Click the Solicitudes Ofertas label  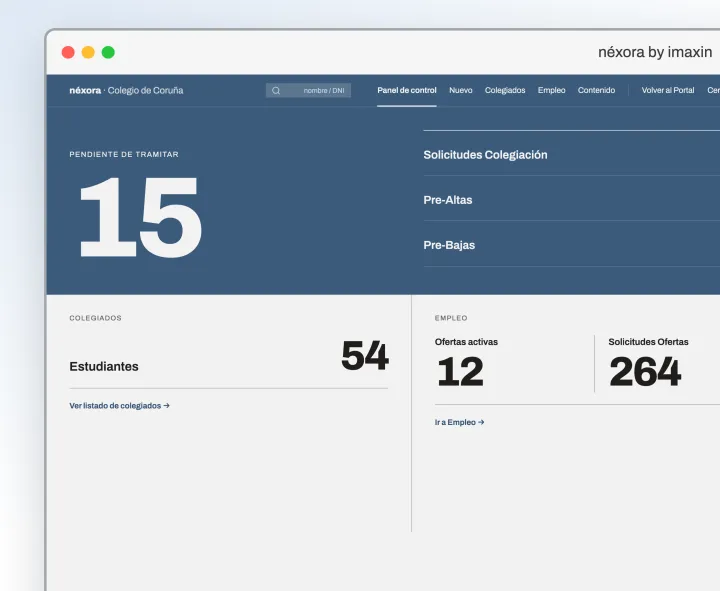point(648,342)
